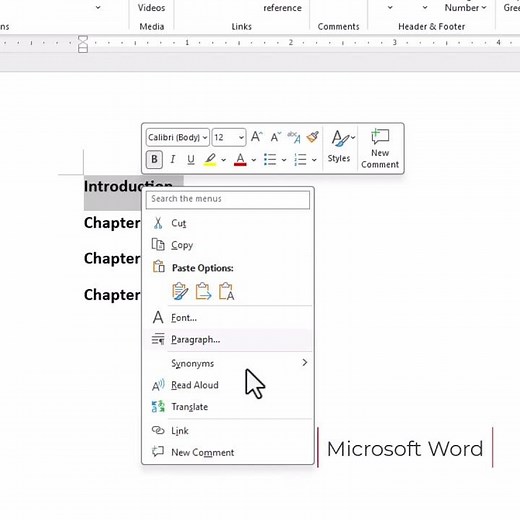This screenshot has height=520, width=520.
Task: Increase font size with the grow icon
Action: pyautogui.click(x=256, y=137)
